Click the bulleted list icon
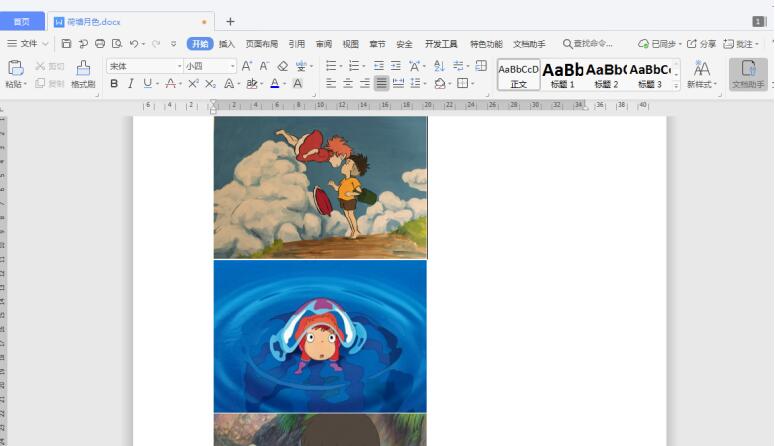The width and height of the screenshot is (775, 446). point(331,66)
